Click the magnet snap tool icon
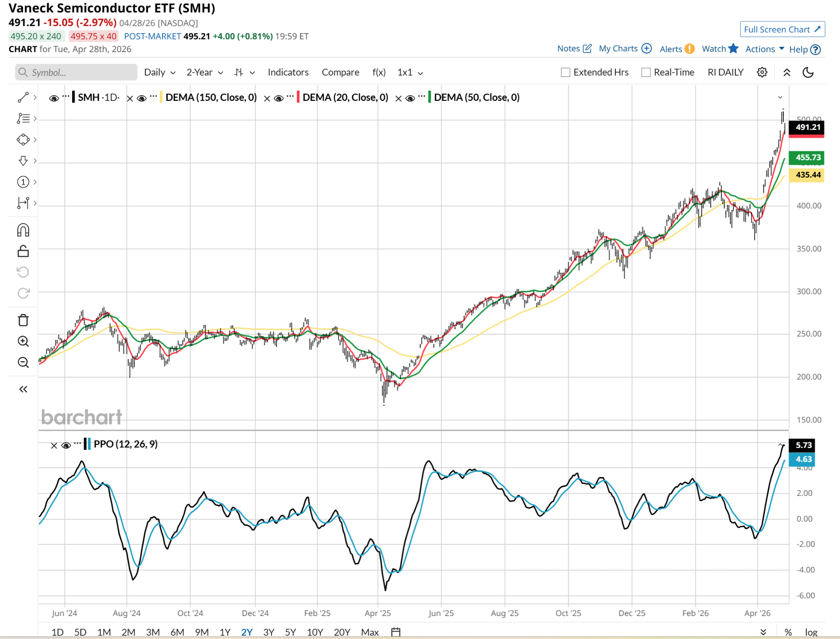840x639 pixels. point(23,230)
